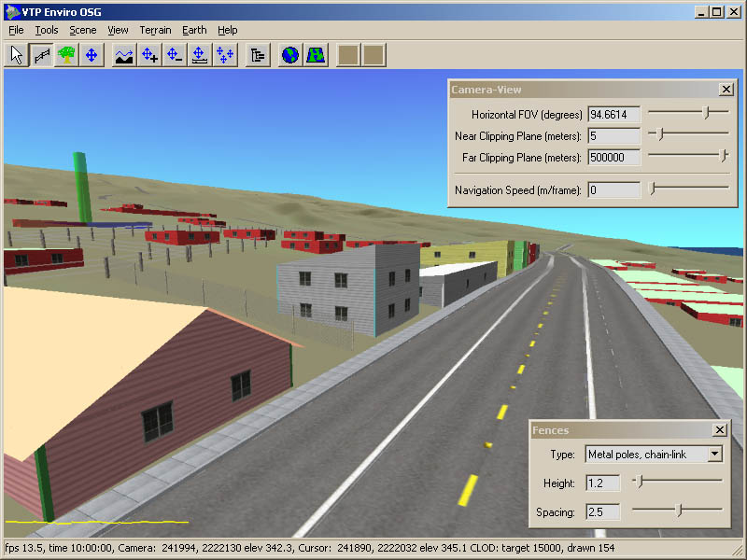Click the icon with four small arrows
The image size is (747, 560).
coord(224,55)
